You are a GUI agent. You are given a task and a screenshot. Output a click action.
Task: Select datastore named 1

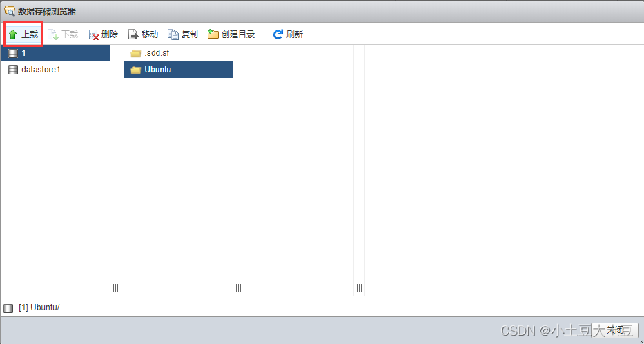[55, 53]
